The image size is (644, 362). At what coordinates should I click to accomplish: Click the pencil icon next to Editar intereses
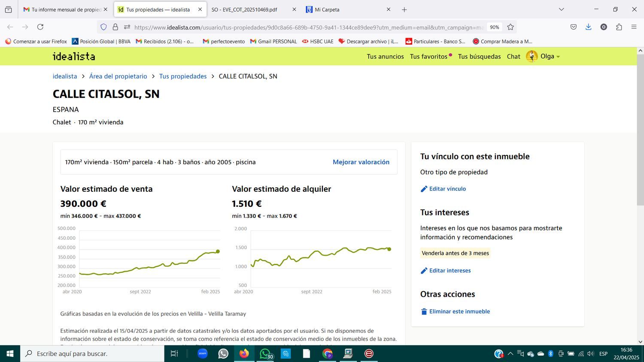(x=424, y=271)
